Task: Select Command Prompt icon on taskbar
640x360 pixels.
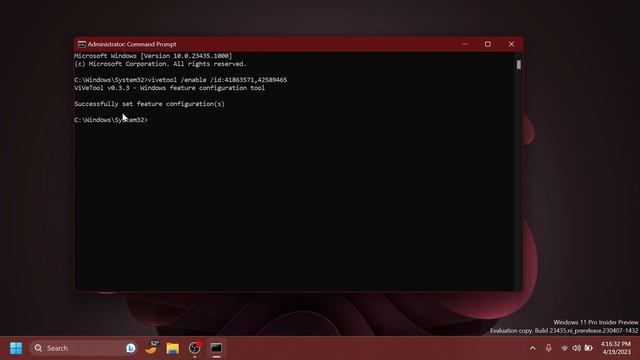Action: [216, 348]
